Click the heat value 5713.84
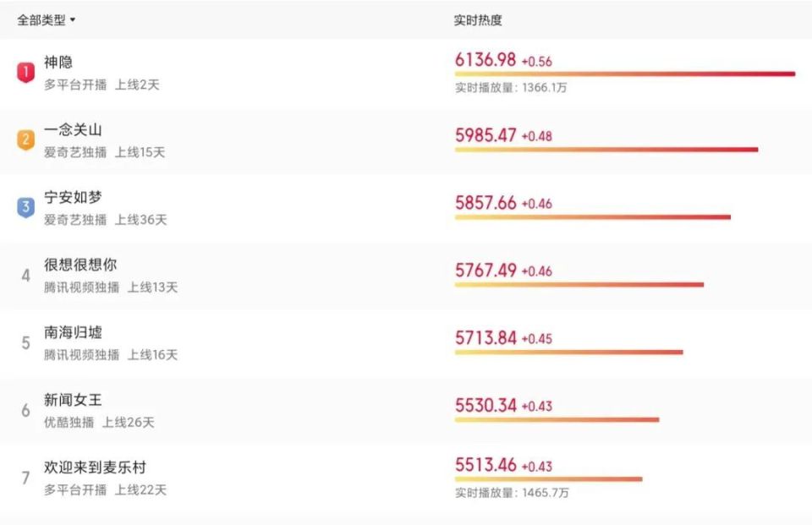The width and height of the screenshot is (812, 525). tap(486, 337)
